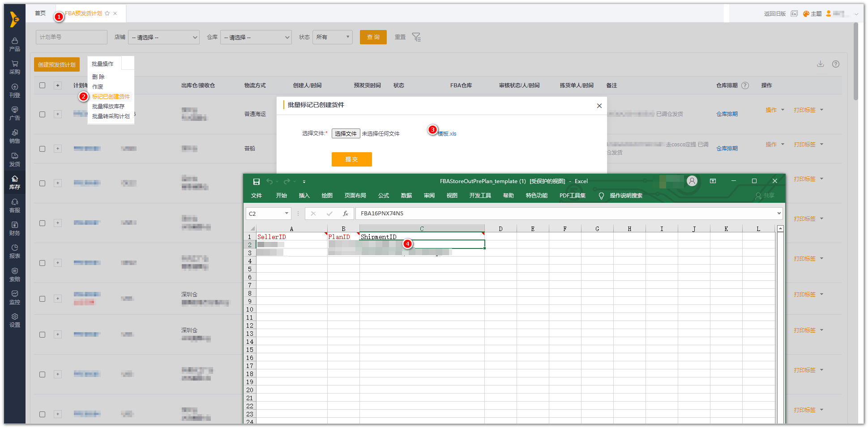Click the 查询 search button
Image resolution: width=868 pixels, height=428 pixels.
373,37
